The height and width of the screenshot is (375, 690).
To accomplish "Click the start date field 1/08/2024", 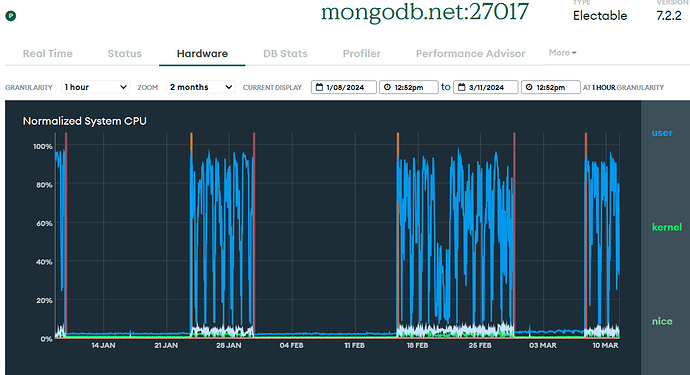I will click(344, 87).
